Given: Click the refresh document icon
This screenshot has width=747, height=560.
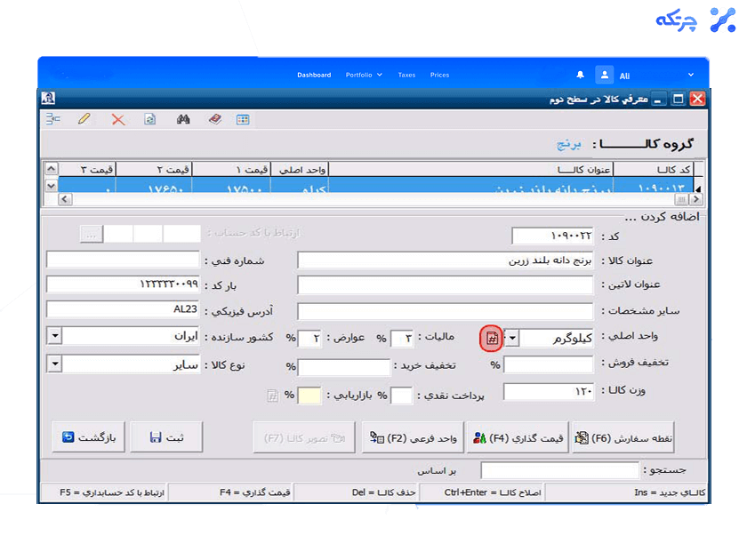Looking at the screenshot, I should [149, 119].
